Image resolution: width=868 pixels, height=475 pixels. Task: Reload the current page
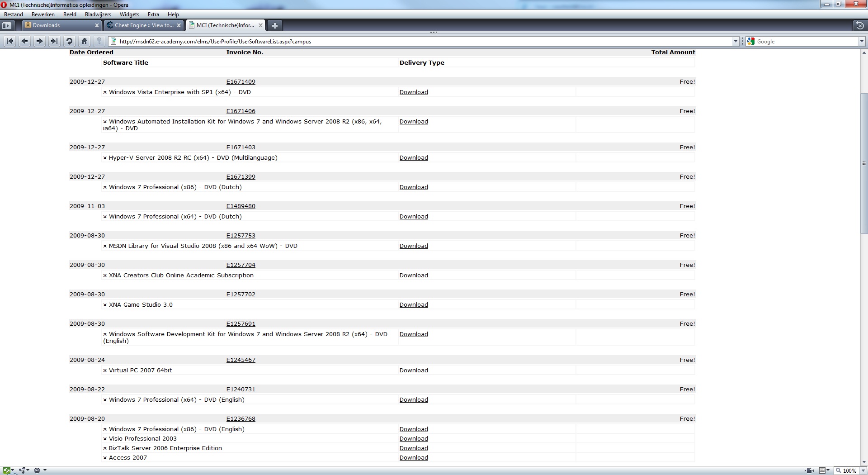tap(69, 41)
